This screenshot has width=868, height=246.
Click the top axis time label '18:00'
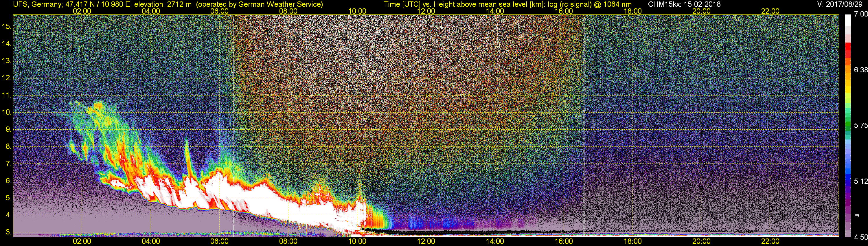click(633, 11)
